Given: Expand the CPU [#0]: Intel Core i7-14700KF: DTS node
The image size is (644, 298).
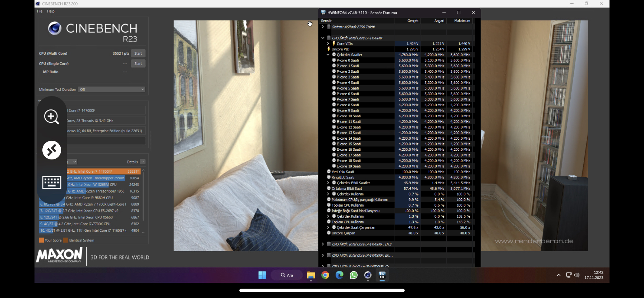Looking at the screenshot, I should coord(323,244).
